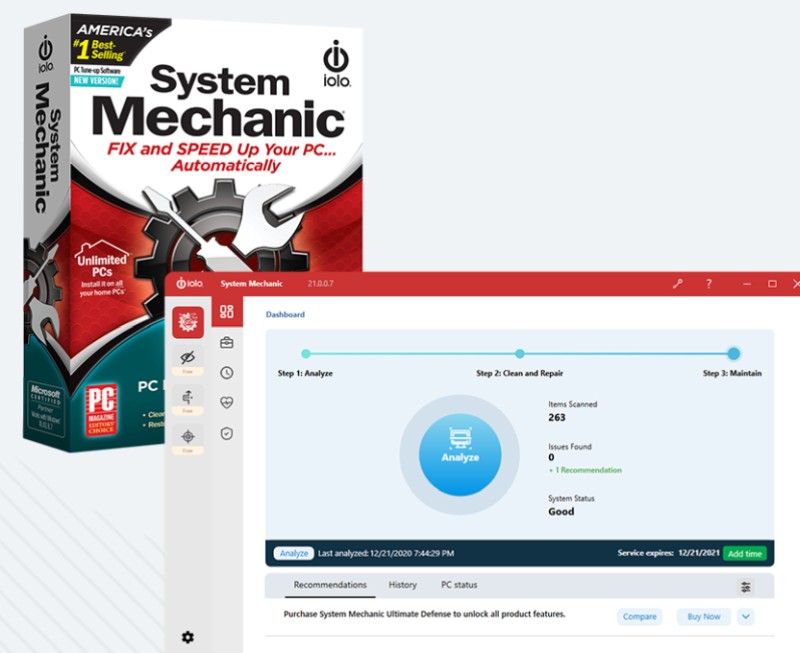Click the Dashboard breadcrumb link

pyautogui.click(x=285, y=314)
